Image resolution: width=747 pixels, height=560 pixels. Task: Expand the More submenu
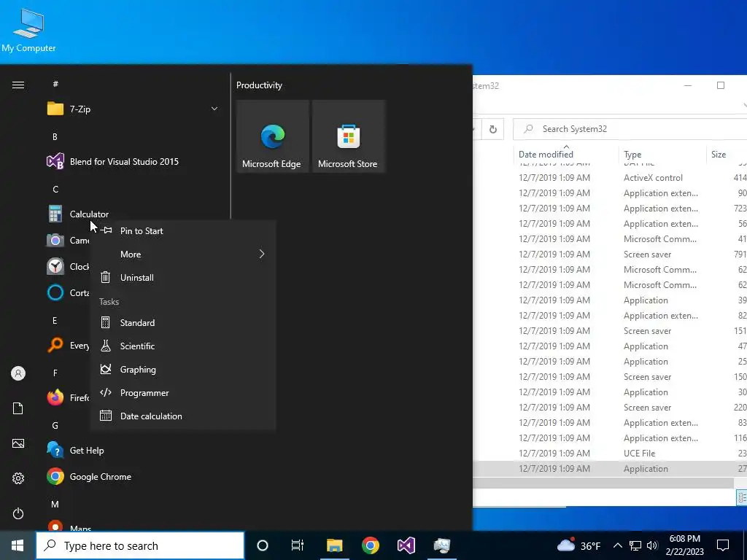click(x=183, y=254)
